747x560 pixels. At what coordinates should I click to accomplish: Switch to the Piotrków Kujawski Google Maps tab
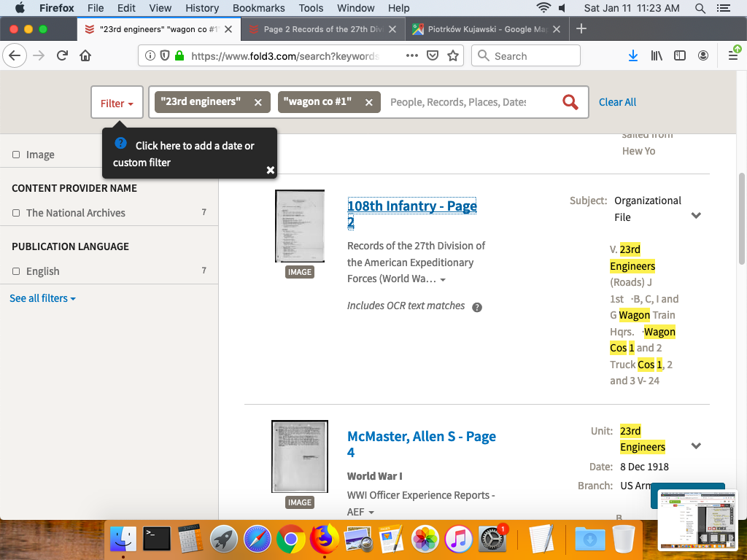click(479, 29)
